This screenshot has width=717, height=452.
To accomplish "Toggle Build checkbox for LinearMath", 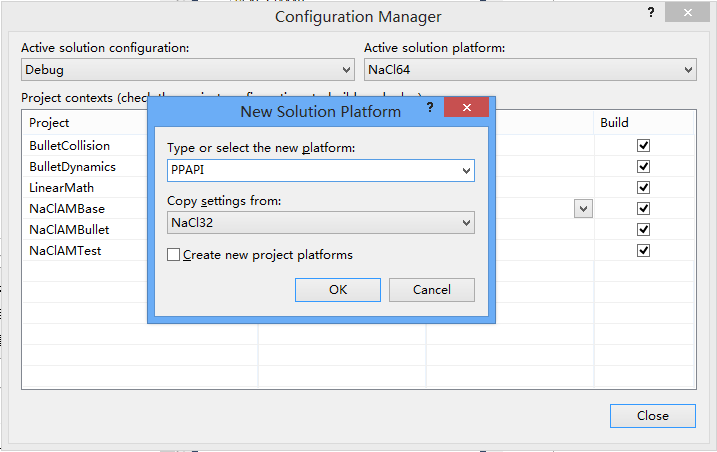I will [644, 187].
